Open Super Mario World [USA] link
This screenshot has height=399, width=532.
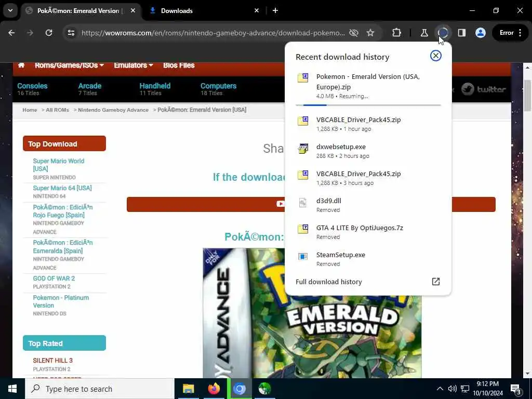(58, 165)
